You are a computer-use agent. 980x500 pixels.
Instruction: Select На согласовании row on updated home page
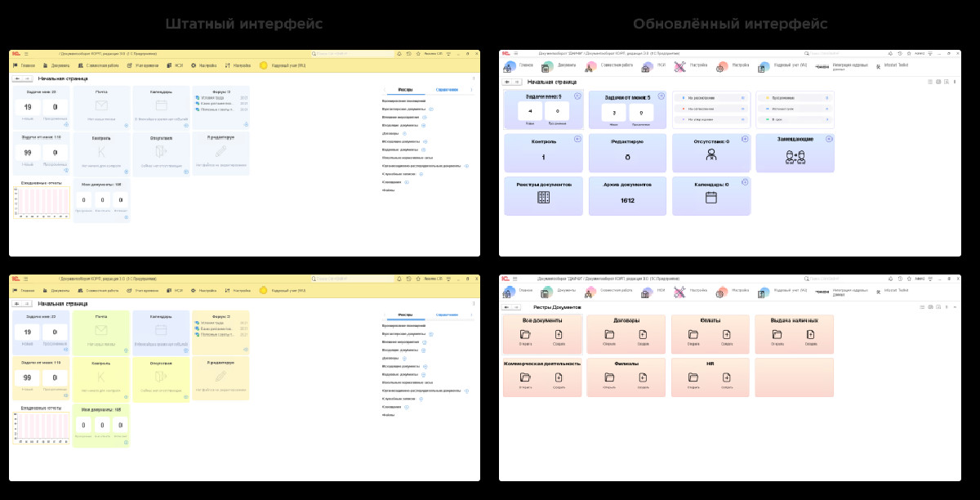tap(711, 108)
